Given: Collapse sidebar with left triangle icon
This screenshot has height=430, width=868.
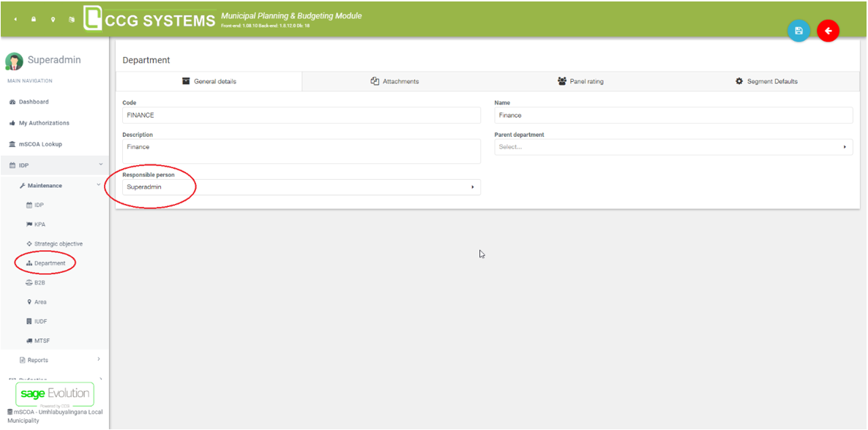Looking at the screenshot, I should [x=15, y=20].
